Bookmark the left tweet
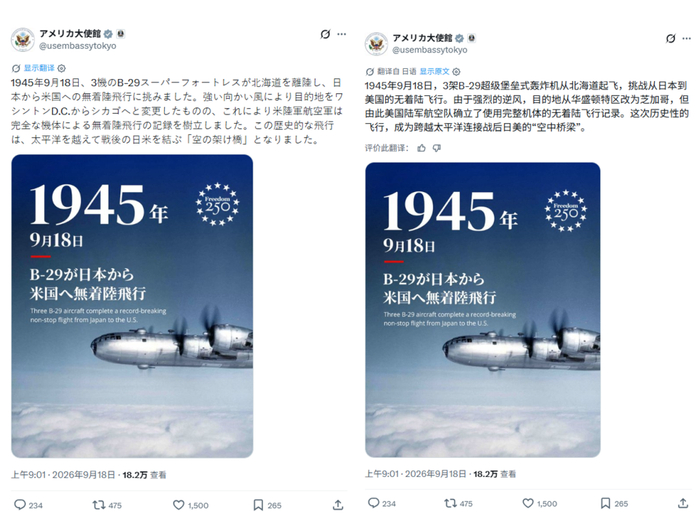Image resolution: width=700 pixels, height=519 pixels. pyautogui.click(x=258, y=505)
